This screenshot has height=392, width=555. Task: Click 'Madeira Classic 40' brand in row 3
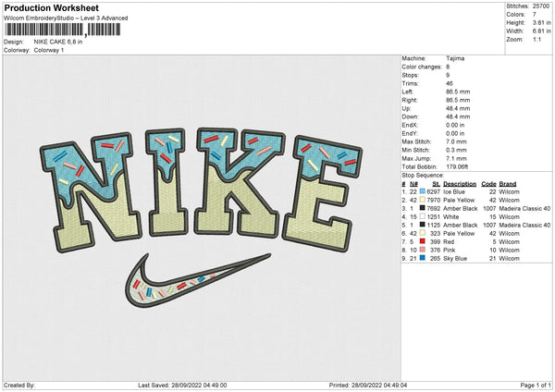(x=524, y=208)
